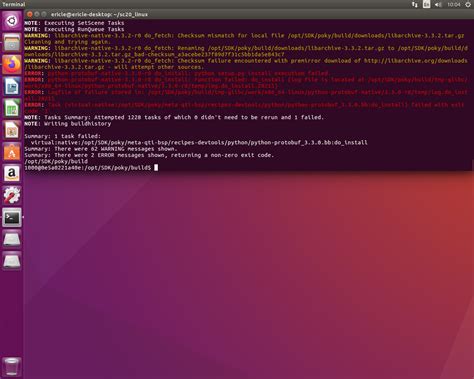Open LibreOffice Calc from the launcher
This screenshot has width=474, height=379.
[12, 108]
